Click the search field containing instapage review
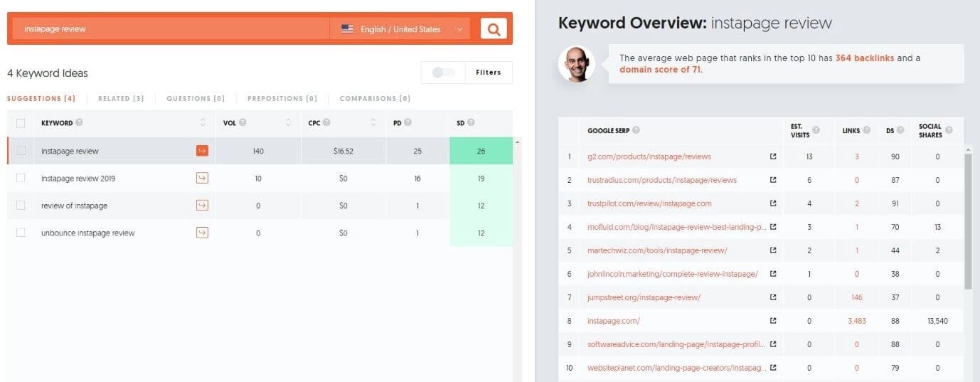Image resolution: width=980 pixels, height=382 pixels. tap(171, 29)
